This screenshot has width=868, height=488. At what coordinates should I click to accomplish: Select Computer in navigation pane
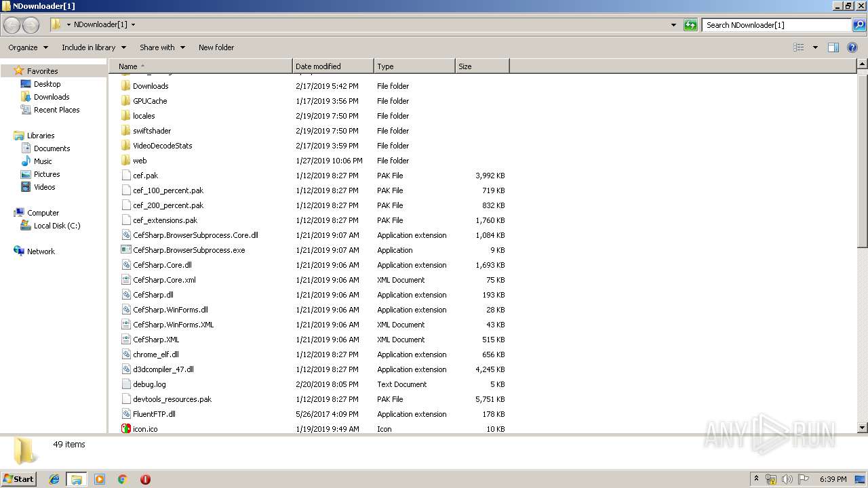point(43,213)
